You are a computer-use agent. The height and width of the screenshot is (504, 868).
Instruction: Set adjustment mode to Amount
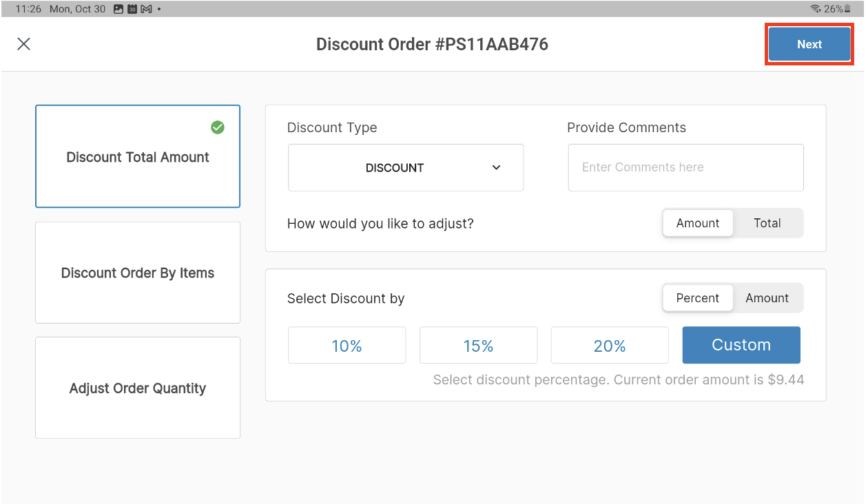coord(698,223)
